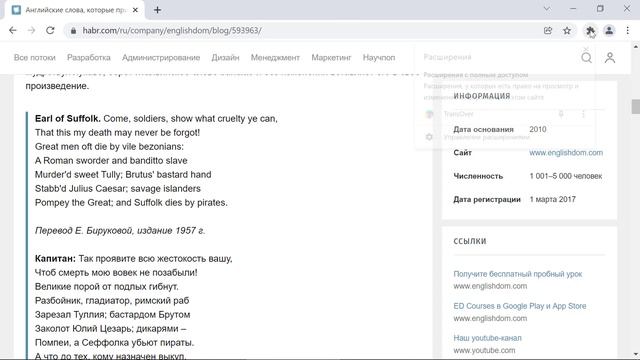Click the 'Earl of Suffolk.' bold text
The image size is (640, 360).
[68, 118]
